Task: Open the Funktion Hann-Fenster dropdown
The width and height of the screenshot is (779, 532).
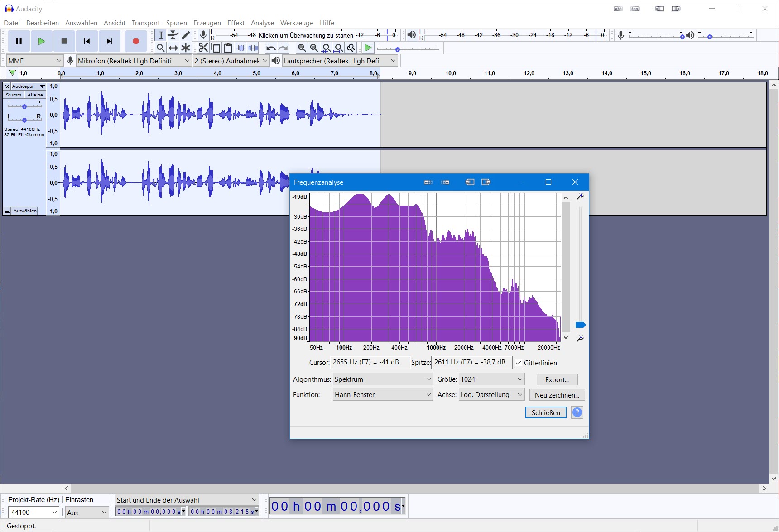Action: click(x=383, y=395)
